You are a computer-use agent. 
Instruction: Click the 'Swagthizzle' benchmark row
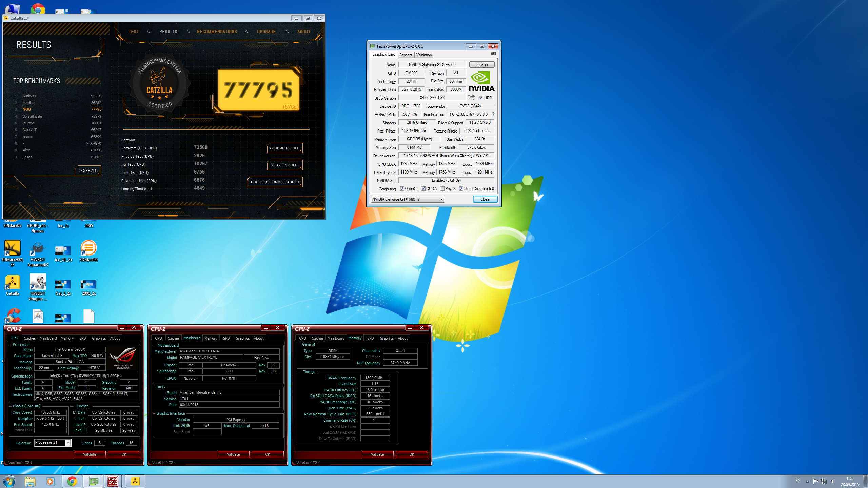coord(58,116)
